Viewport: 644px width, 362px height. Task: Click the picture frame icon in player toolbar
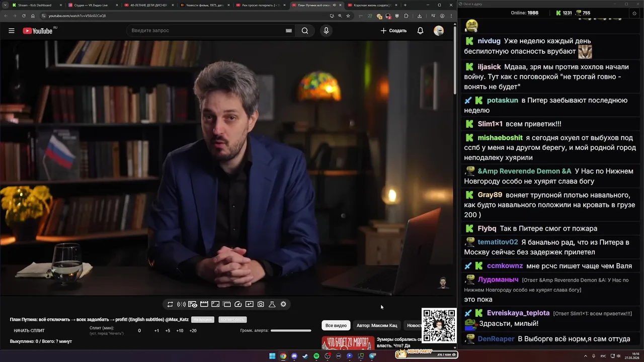click(215, 304)
